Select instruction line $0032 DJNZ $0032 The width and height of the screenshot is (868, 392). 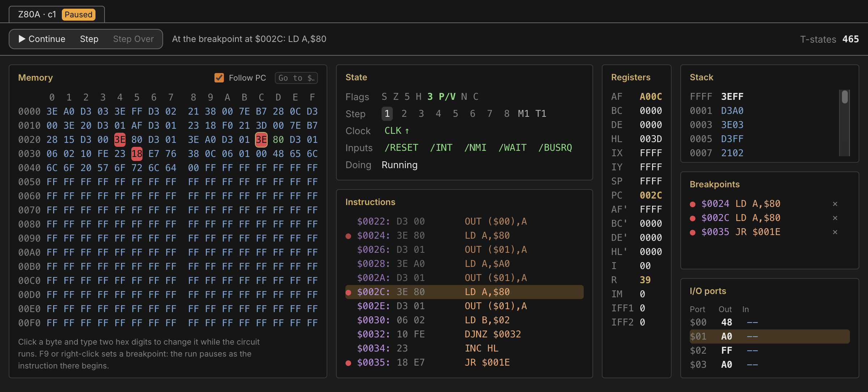(x=464, y=334)
